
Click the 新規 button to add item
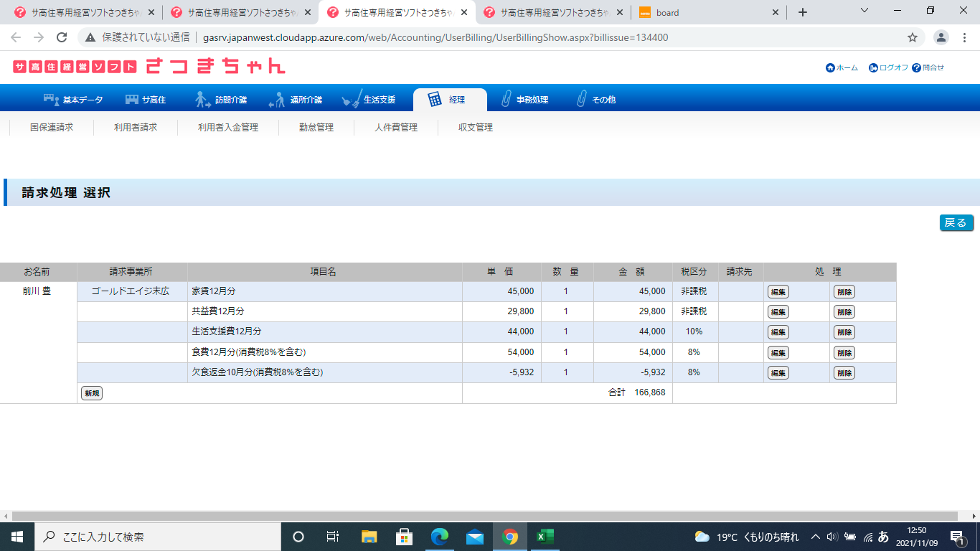(x=92, y=393)
